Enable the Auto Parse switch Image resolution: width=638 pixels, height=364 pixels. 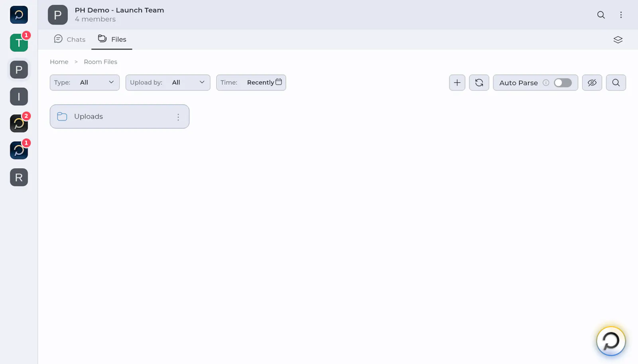(x=563, y=83)
